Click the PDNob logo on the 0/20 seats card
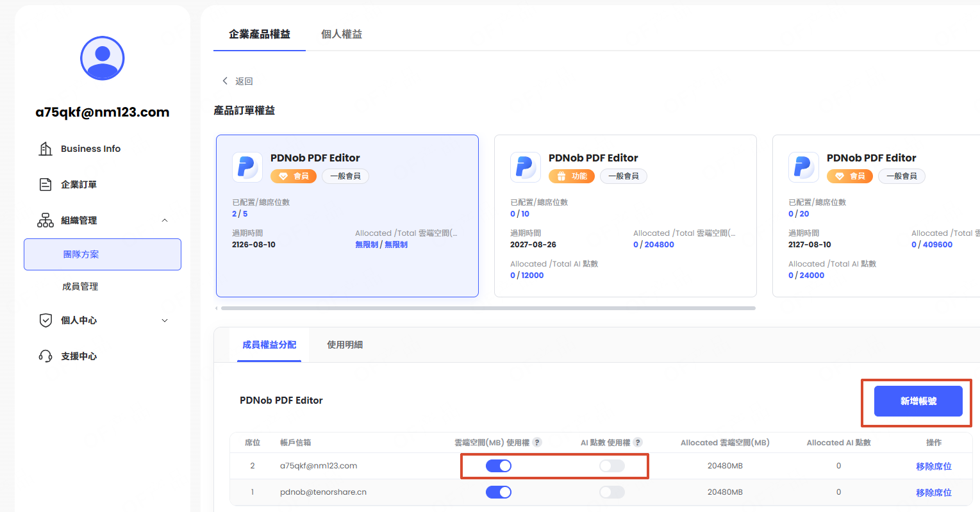Viewport: 980px width, 512px height. click(804, 167)
